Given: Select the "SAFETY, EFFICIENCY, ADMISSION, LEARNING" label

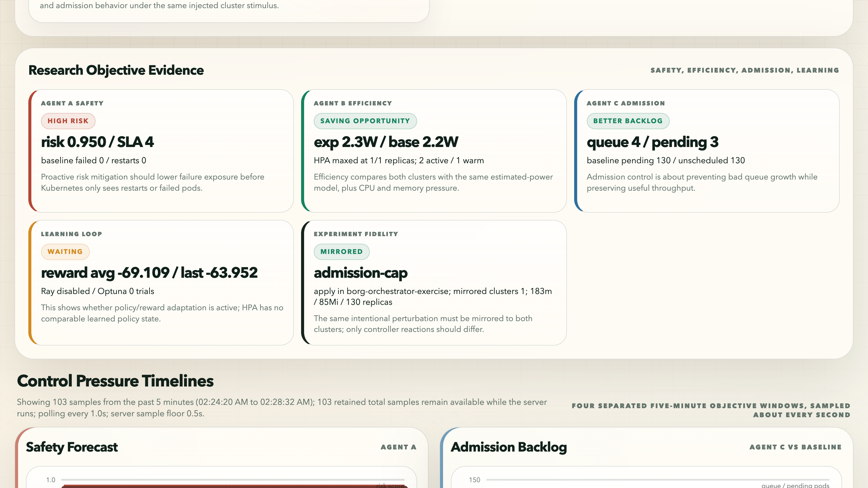Looking at the screenshot, I should point(745,70).
